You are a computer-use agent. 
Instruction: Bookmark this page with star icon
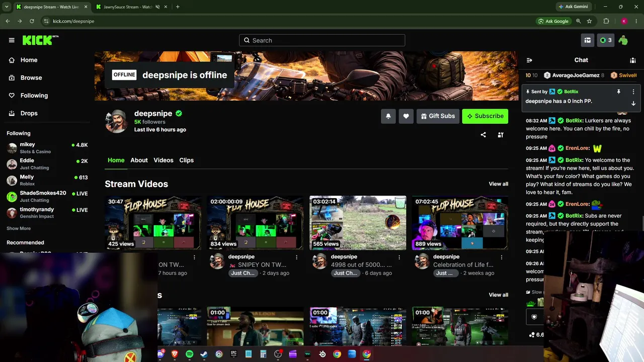point(589,21)
